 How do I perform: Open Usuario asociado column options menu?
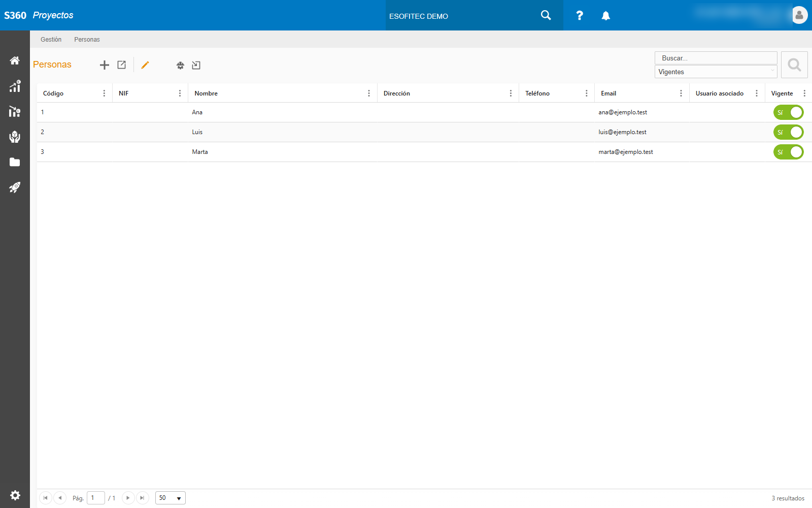(757, 93)
